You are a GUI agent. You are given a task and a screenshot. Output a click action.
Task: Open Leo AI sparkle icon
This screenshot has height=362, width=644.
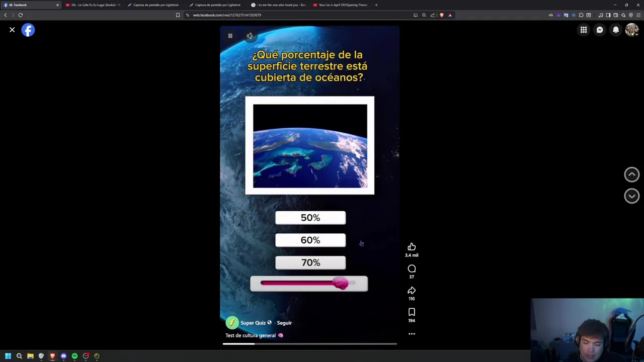pyautogui.click(x=623, y=15)
